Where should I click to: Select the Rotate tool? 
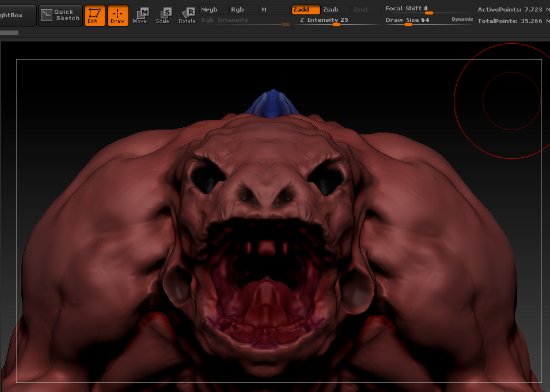187,16
